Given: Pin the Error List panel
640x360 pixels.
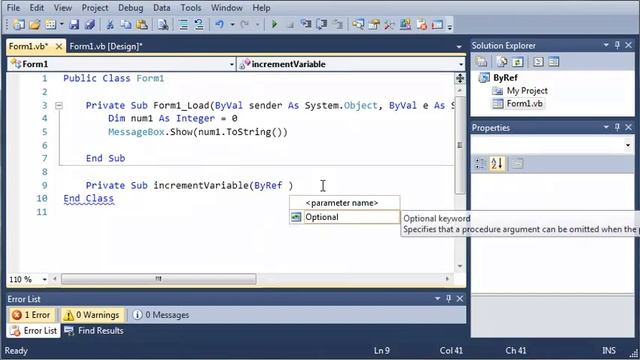Looking at the screenshot, I should point(449,299).
